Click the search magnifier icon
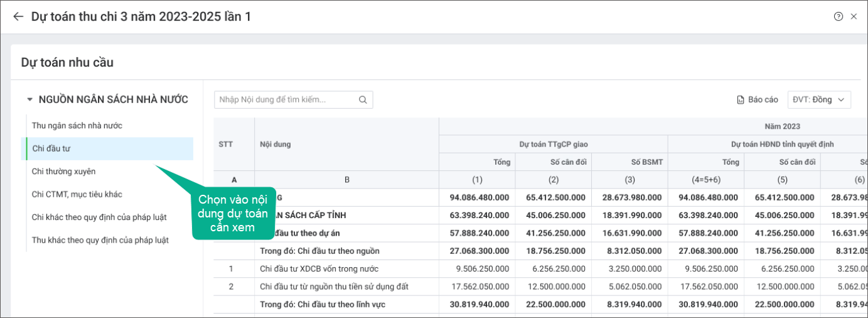Image resolution: width=868 pixels, height=318 pixels. pyautogui.click(x=363, y=100)
